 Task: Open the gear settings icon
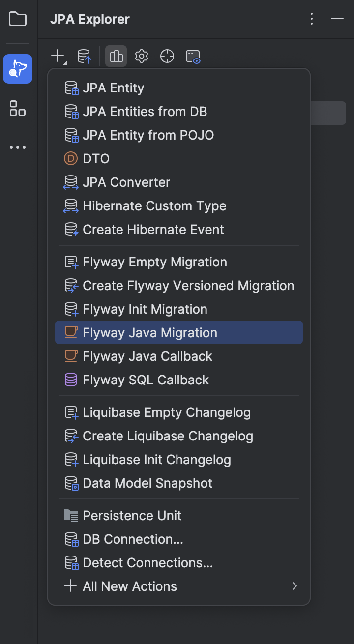142,57
